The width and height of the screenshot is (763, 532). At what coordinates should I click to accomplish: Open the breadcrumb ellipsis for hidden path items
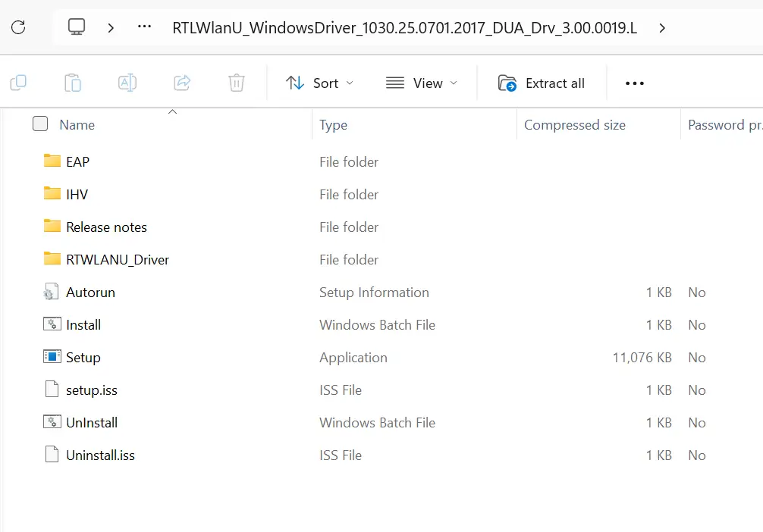[x=143, y=27]
